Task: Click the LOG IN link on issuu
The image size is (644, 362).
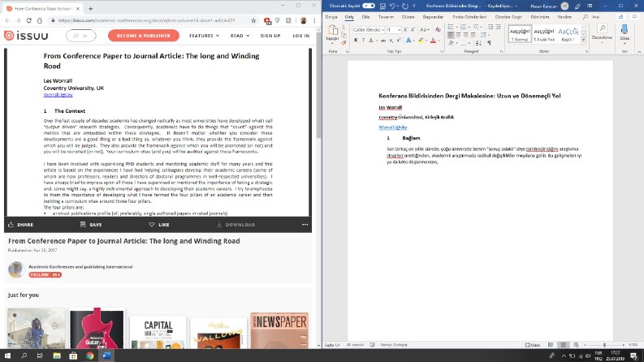Action: [301, 36]
